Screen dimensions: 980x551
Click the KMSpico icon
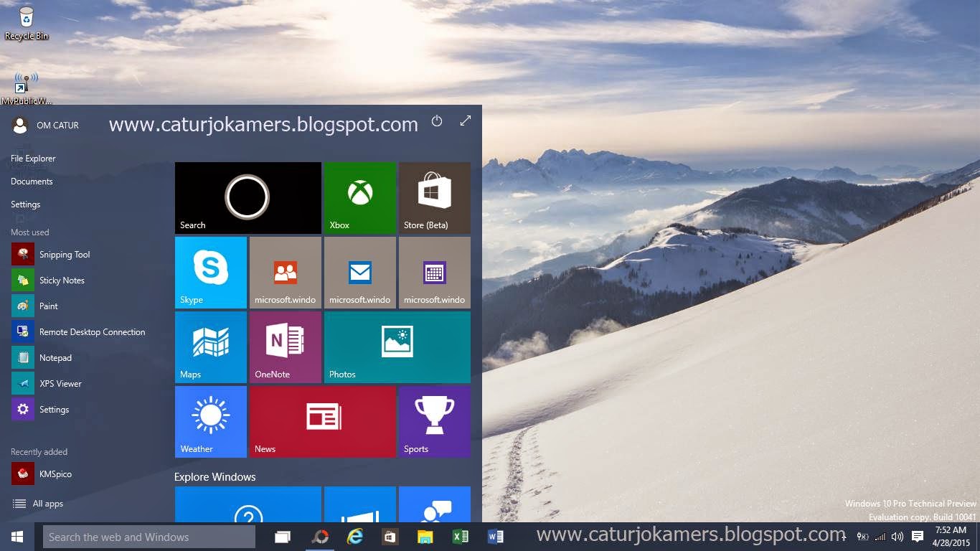23,474
